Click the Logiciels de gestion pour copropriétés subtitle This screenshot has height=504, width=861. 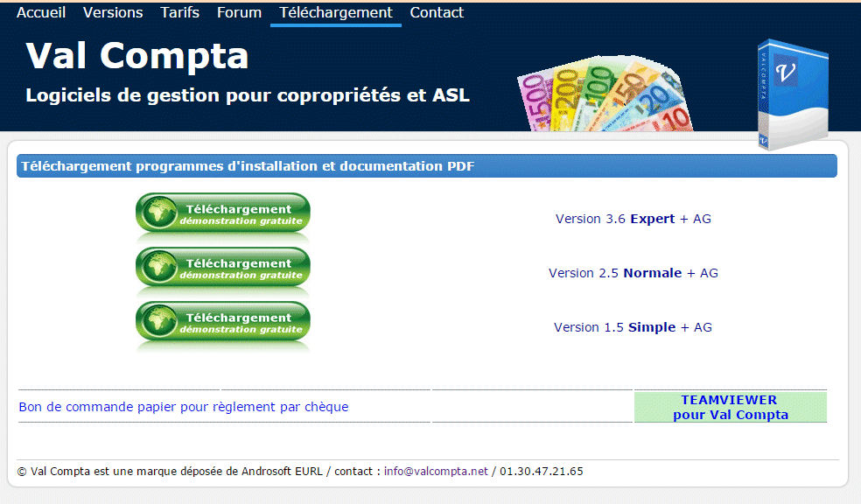click(248, 95)
